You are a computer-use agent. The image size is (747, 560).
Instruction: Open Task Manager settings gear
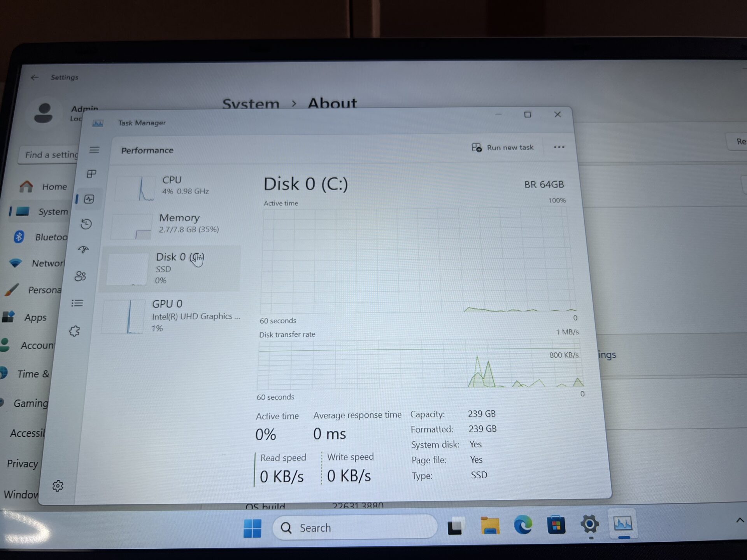click(x=58, y=486)
